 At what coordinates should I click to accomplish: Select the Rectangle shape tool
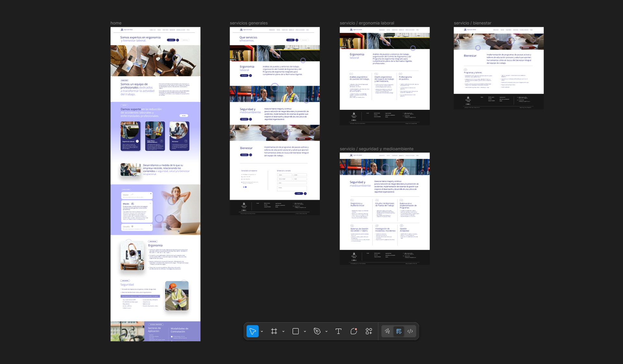(296, 331)
